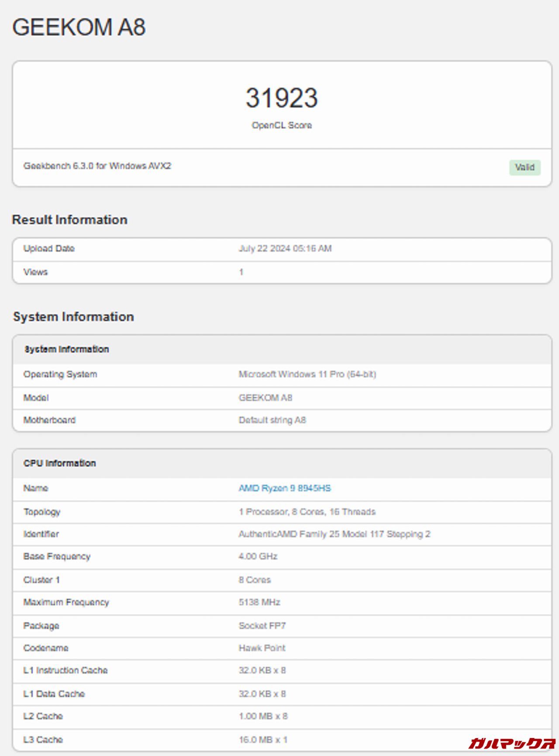Click the OpenCL Score label
The image size is (559, 756).
click(x=282, y=125)
